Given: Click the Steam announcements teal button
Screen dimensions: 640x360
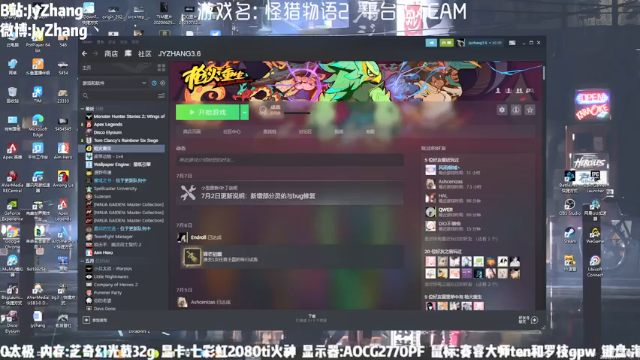Looking at the screenshot, I should click(431, 42).
